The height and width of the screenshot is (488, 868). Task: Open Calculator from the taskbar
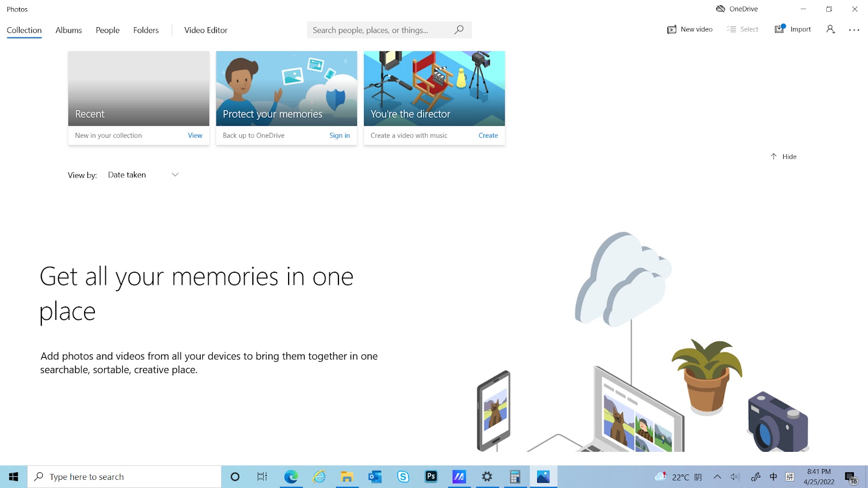click(x=515, y=477)
